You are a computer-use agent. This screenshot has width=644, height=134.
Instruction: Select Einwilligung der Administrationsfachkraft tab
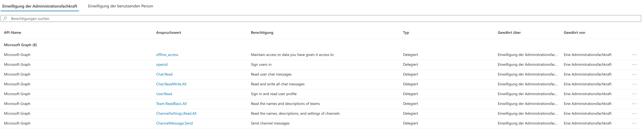pos(40,6)
